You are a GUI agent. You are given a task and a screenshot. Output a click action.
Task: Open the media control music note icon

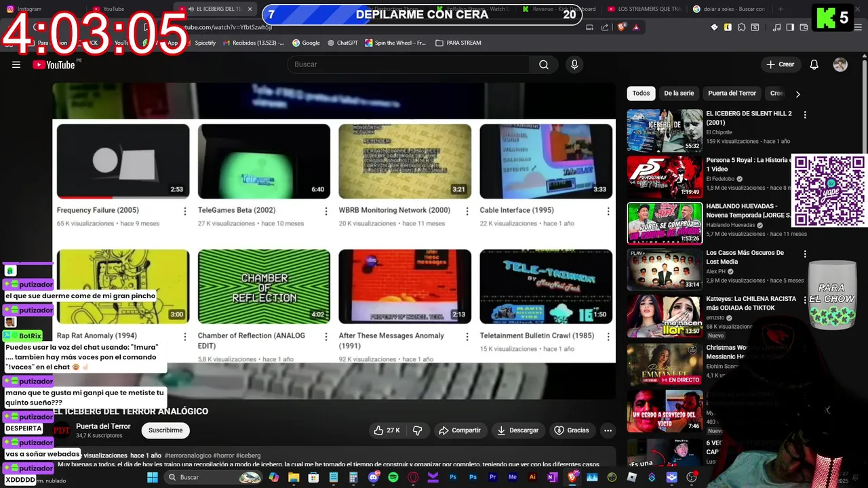click(777, 27)
